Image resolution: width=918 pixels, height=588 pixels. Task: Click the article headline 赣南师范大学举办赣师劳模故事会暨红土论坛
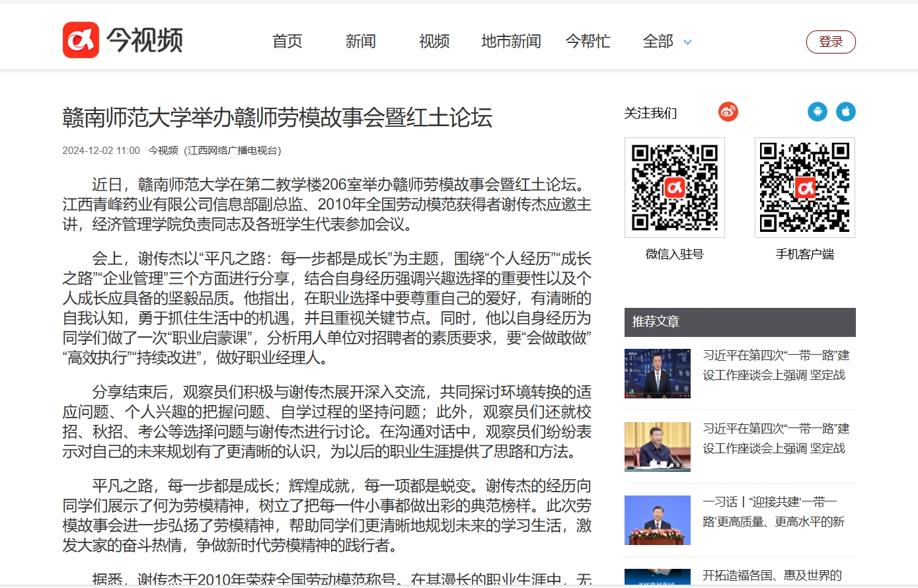[x=278, y=118]
